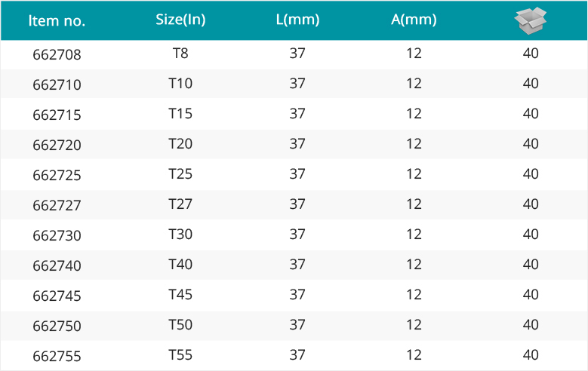
Task: Select the T55 size cell
Action: tap(180, 355)
